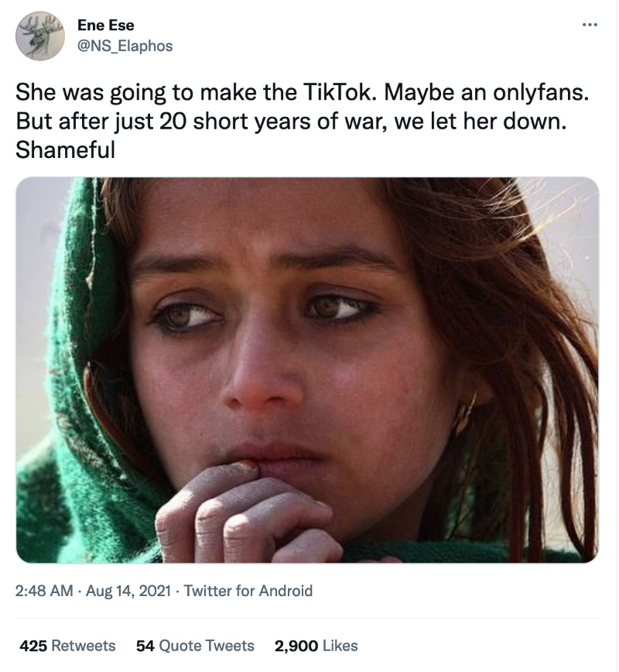The height and width of the screenshot is (672, 619).
Task: Click the word "Shameful" in the tweet
Action: [x=65, y=150]
